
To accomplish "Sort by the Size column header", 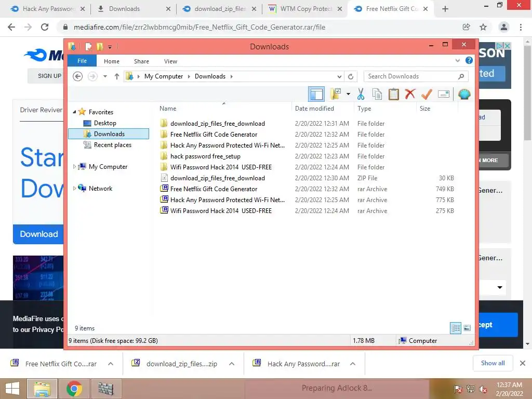I will tap(437, 109).
